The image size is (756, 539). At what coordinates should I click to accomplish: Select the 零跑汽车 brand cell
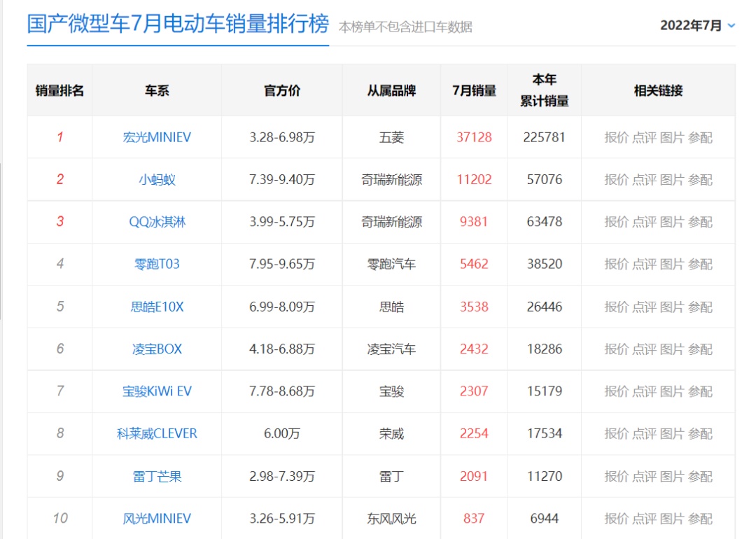pos(391,264)
